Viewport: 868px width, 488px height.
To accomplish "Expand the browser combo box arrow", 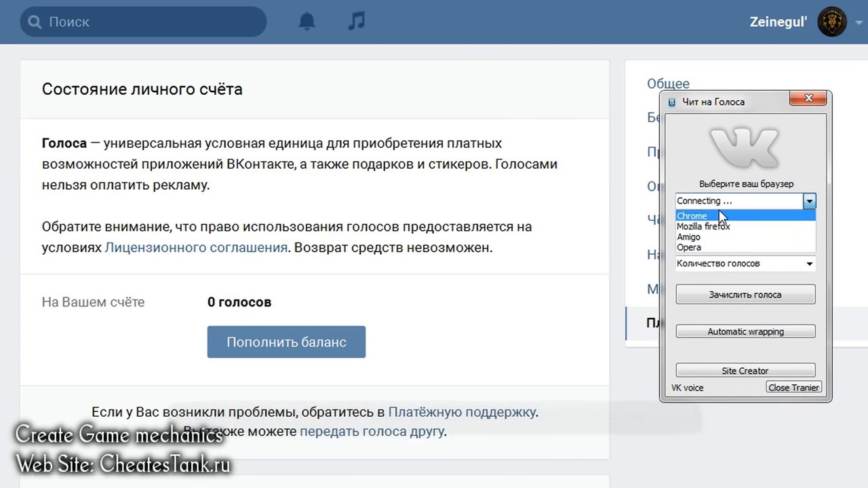I will click(x=809, y=201).
